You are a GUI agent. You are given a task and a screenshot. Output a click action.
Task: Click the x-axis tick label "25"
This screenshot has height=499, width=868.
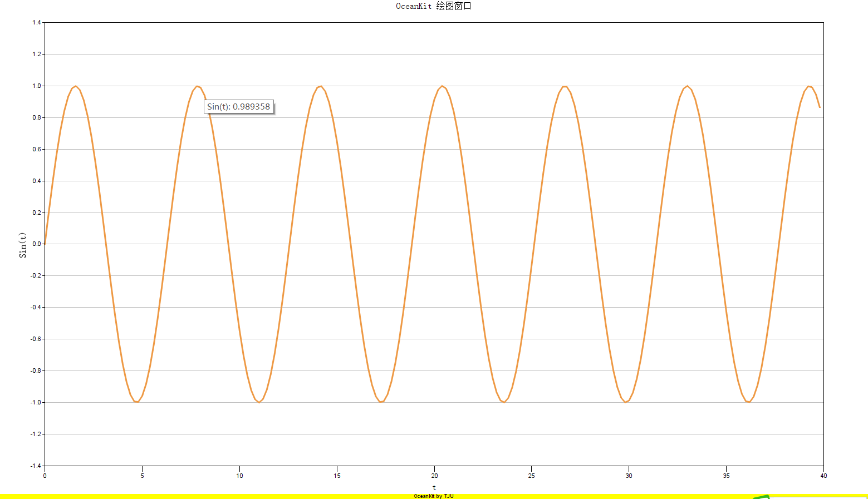pyautogui.click(x=532, y=476)
